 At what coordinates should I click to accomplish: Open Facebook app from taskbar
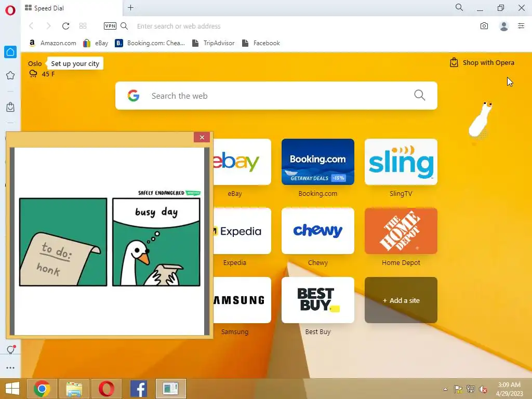point(139,389)
